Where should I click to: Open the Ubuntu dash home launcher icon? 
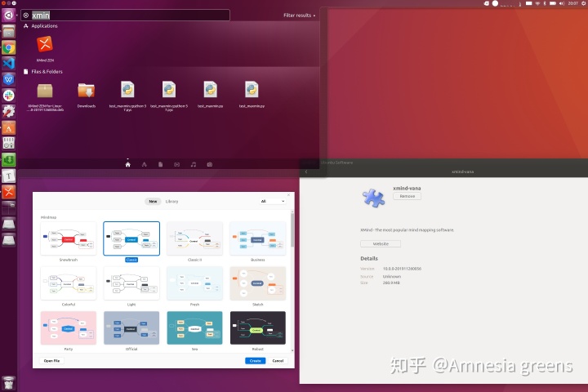8,15
